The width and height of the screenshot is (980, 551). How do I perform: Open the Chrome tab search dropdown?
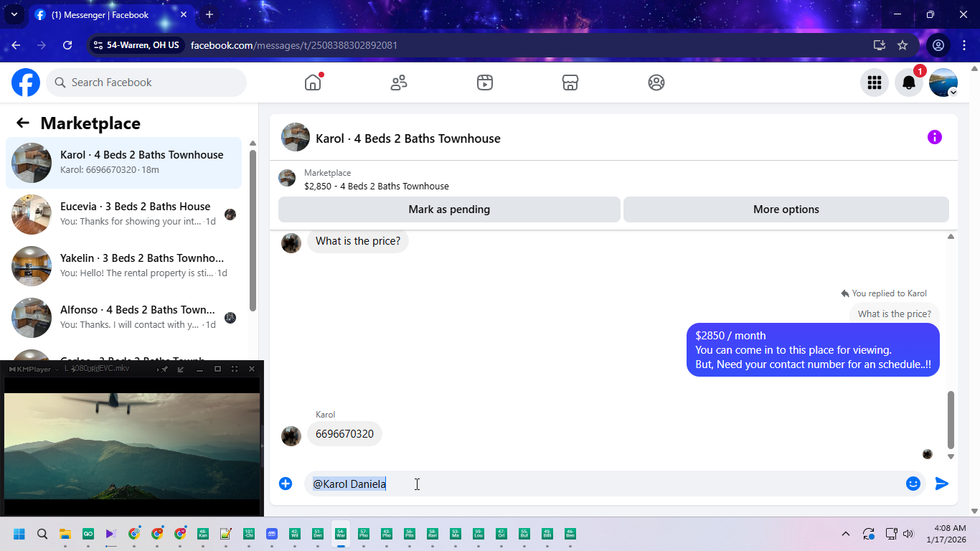(14, 14)
